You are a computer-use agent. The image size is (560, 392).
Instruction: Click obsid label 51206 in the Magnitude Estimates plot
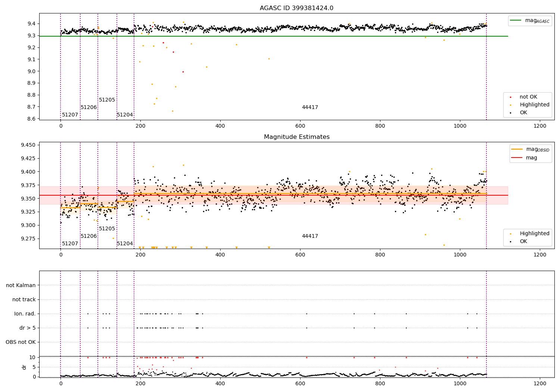pyautogui.click(x=89, y=236)
